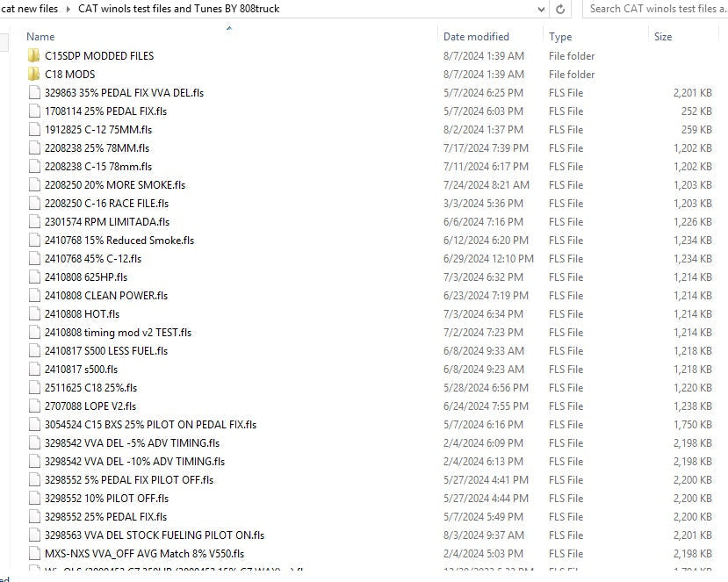The image size is (728, 582).
Task: Click the Type column header
Action: click(560, 37)
